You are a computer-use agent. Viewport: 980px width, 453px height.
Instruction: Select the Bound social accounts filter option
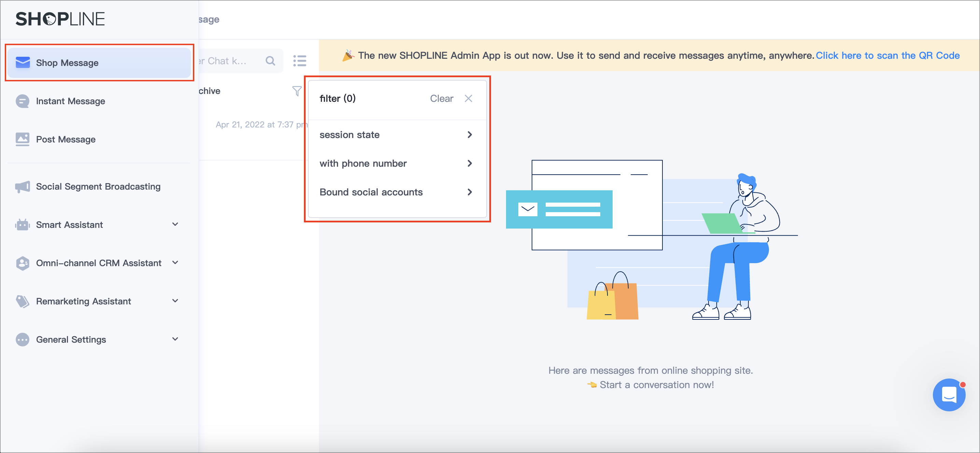coord(397,192)
